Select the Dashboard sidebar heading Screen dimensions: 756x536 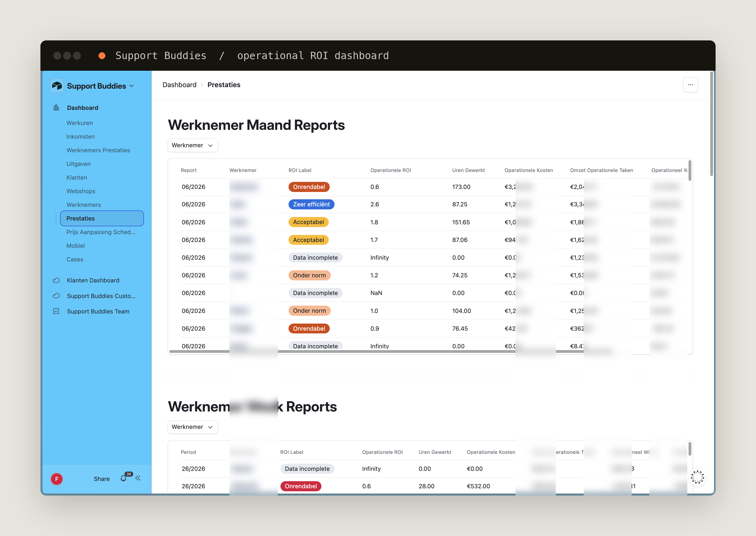click(83, 108)
